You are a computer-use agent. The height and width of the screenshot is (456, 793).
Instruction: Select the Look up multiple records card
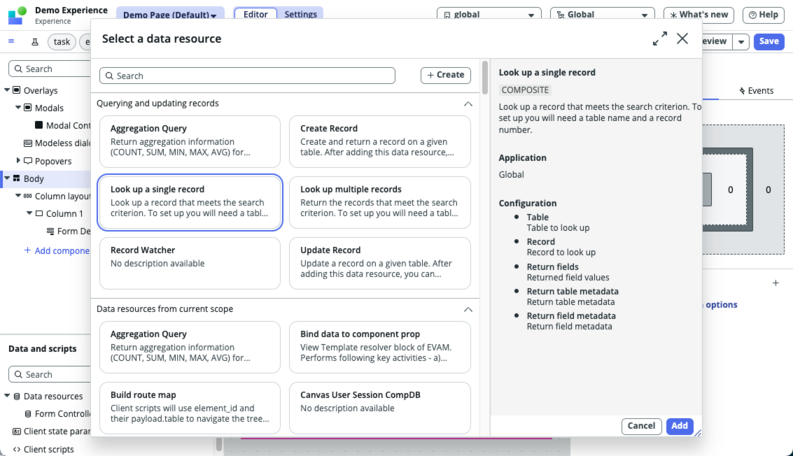(x=380, y=202)
